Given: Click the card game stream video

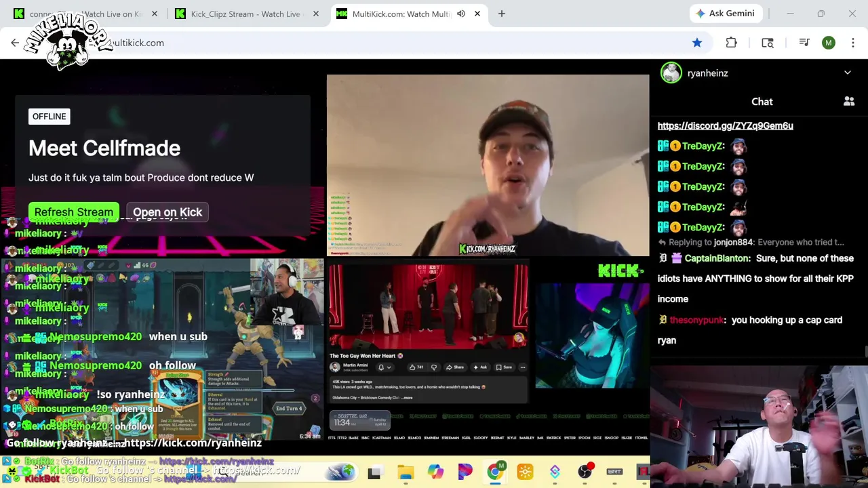Looking at the screenshot, I should [x=162, y=349].
